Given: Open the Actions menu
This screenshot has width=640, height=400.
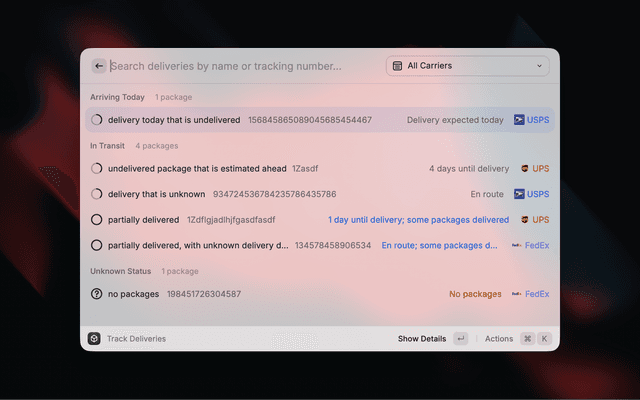Looking at the screenshot, I should [x=499, y=339].
